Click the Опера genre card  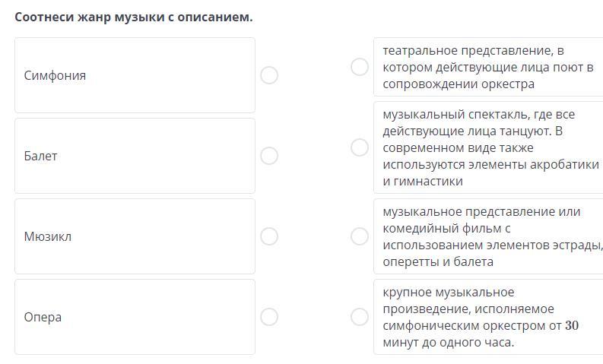(x=135, y=317)
